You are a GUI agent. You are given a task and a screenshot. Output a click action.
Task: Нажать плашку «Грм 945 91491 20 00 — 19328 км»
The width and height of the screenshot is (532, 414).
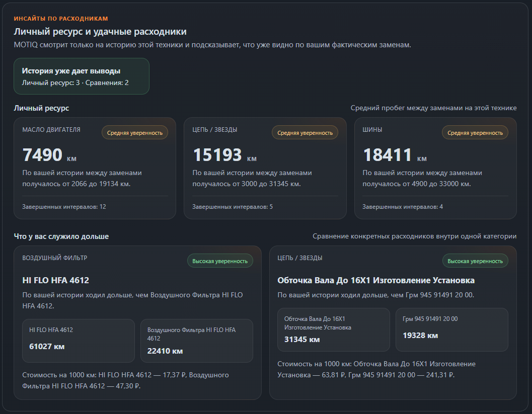point(452,329)
